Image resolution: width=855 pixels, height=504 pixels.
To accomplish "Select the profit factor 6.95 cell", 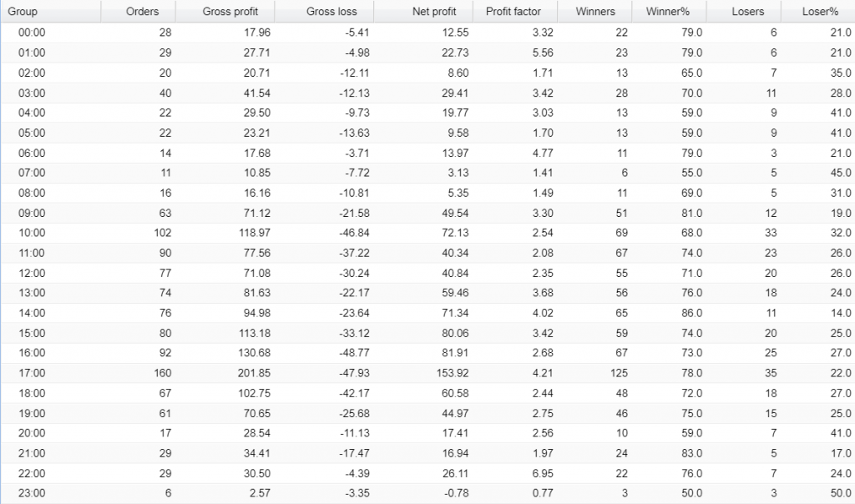I will [530, 473].
